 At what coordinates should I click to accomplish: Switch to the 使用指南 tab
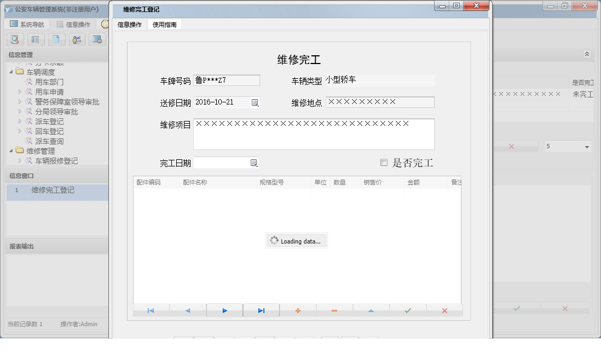pyautogui.click(x=164, y=24)
